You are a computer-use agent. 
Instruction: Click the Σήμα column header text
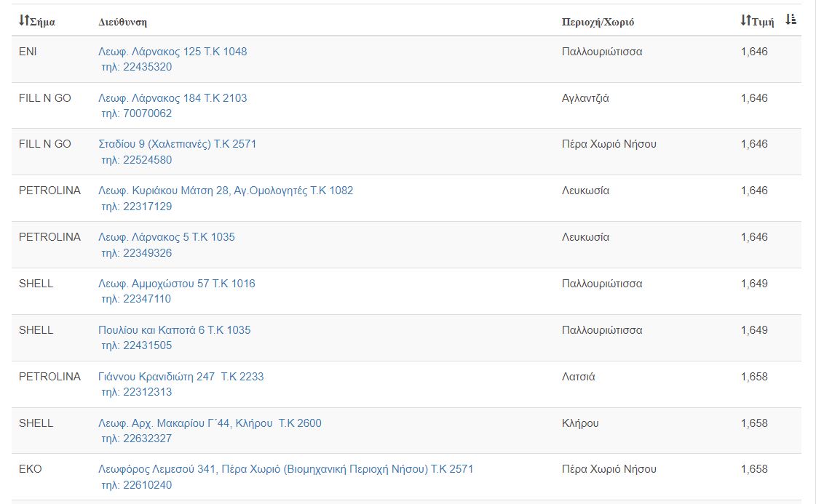pyautogui.click(x=42, y=22)
